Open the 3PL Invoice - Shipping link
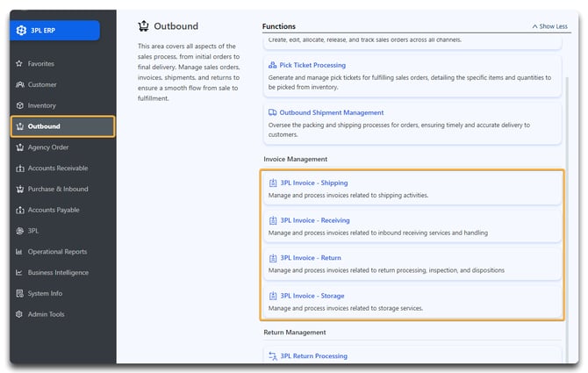This screenshot has height=373, width=588. tap(313, 183)
